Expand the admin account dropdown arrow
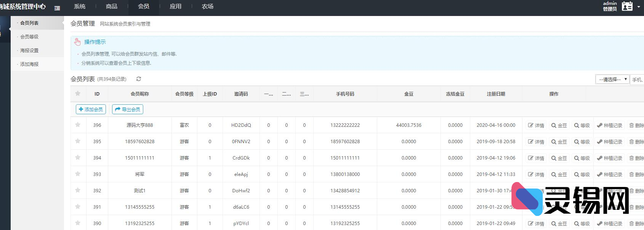This screenshot has height=230, width=644. (x=639, y=7)
